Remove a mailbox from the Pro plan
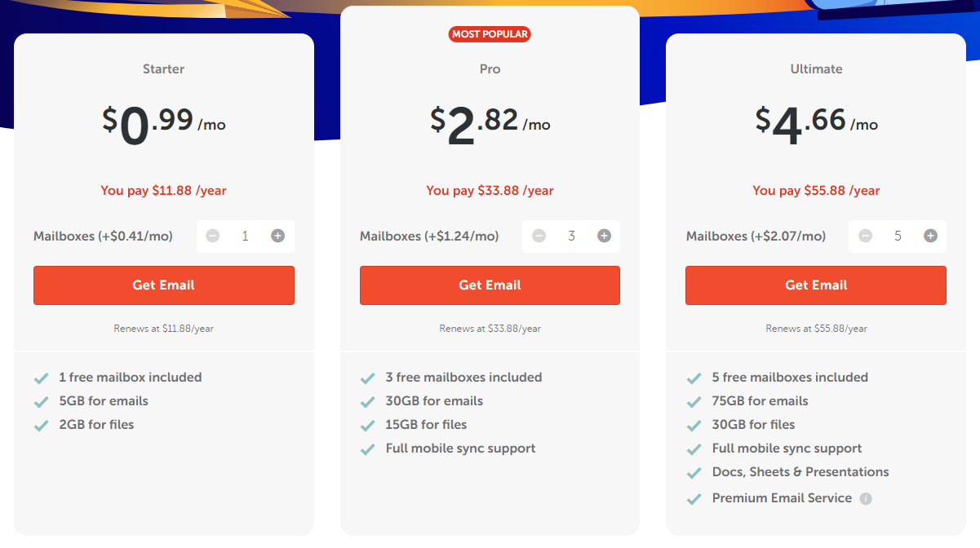 click(539, 236)
